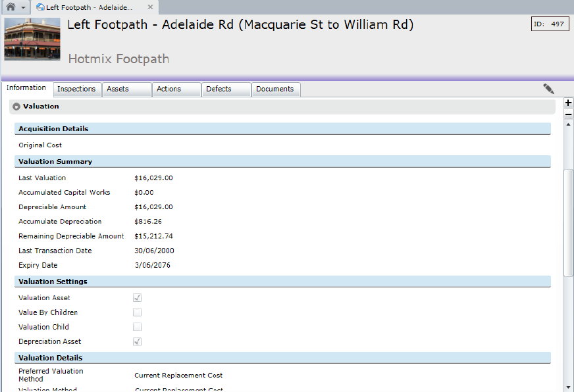574x392 pixels.
Task: Toggle the Depreciation Asset checkbox
Action: [138, 341]
